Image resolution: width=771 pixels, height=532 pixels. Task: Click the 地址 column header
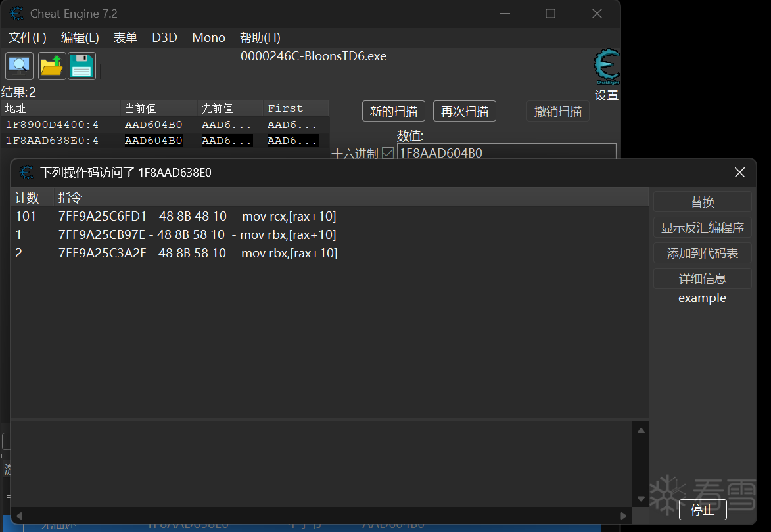tap(61, 108)
